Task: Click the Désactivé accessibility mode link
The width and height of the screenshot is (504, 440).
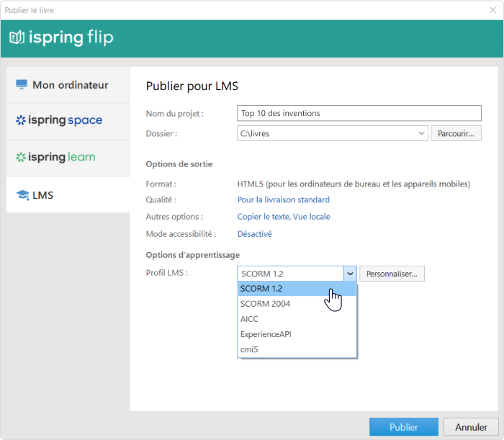Action: (255, 234)
